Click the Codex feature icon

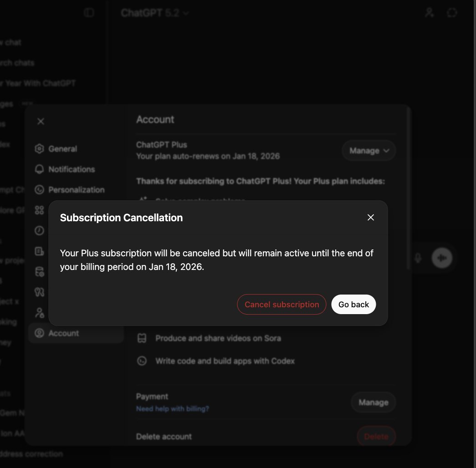142,361
